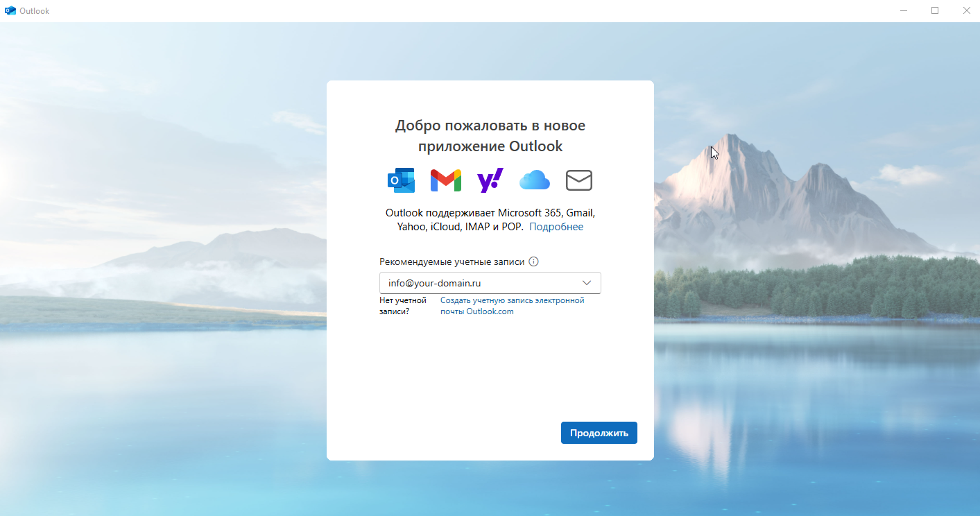This screenshot has height=516, width=980.
Task: Click the Добро пожаловать в новое приложение Outlook heading
Action: [x=490, y=136]
